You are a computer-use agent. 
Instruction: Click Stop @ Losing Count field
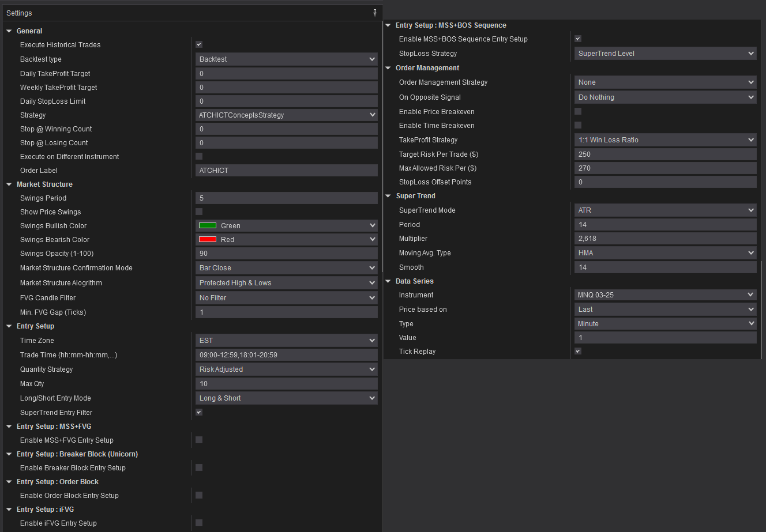pos(287,143)
